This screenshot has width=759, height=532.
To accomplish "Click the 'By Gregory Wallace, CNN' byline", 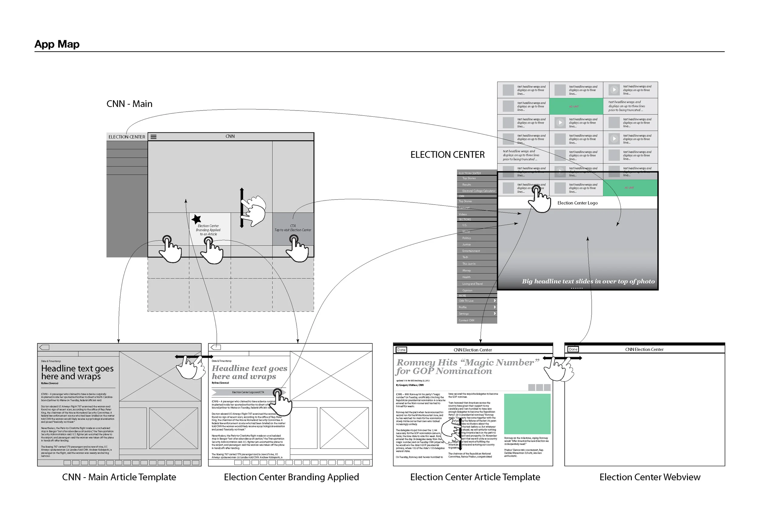I will (410, 385).
